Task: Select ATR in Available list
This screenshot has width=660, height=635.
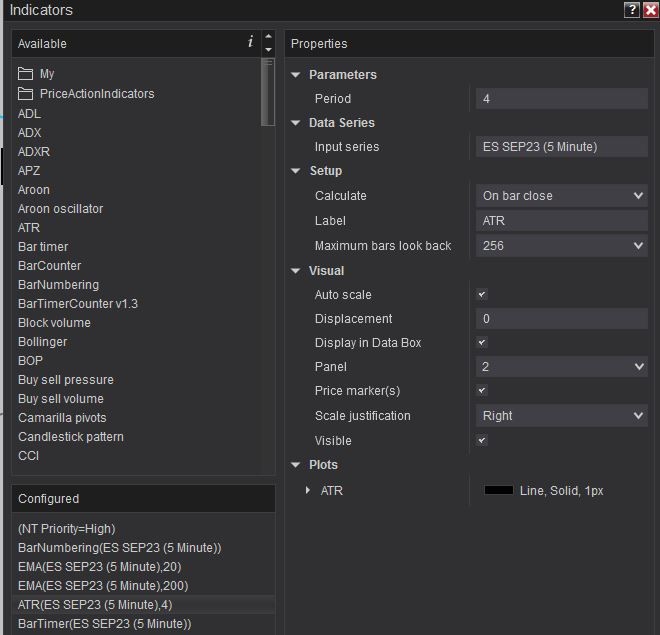Action: 29,228
